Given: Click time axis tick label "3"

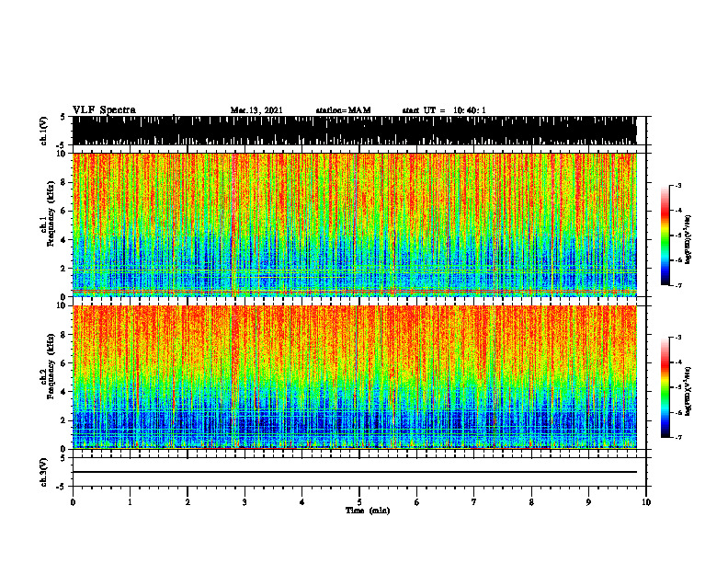Looking at the screenshot, I should pos(245,502).
